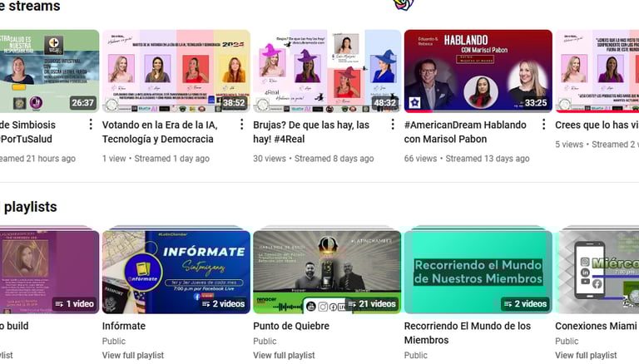Play the Hablando con Marisol Pabon thumbnail

point(478,71)
